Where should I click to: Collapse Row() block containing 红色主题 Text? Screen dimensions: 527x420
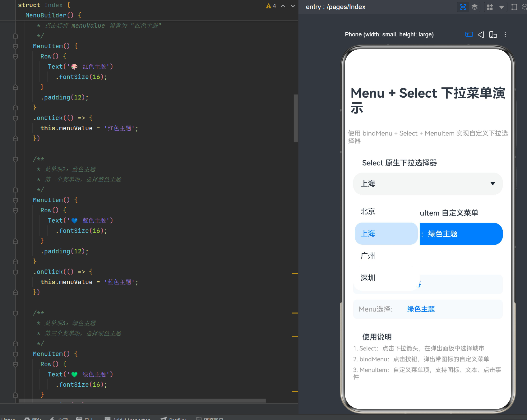coord(15,57)
